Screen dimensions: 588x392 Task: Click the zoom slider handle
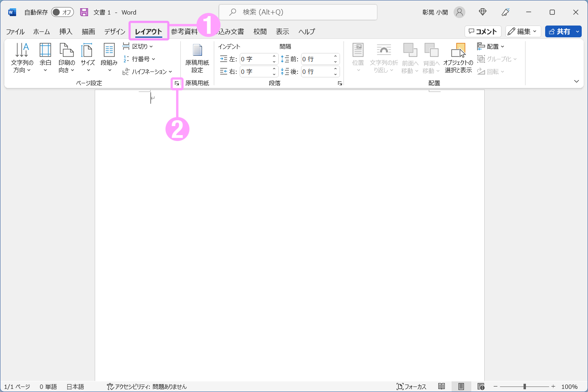pos(524,387)
